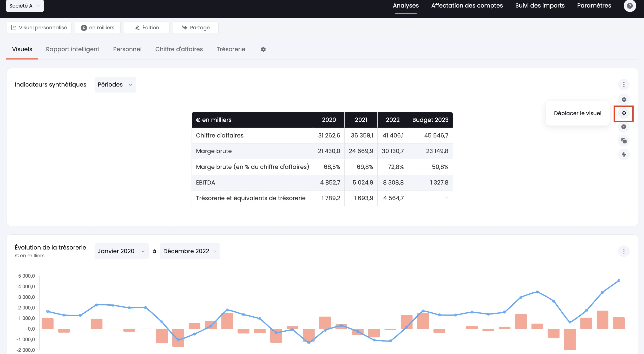This screenshot has width=644, height=354.
Task: Expand the Périodes dropdown
Action: [115, 84]
